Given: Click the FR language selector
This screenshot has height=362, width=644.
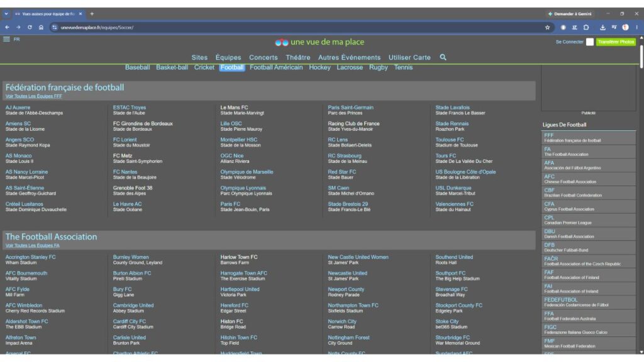Looking at the screenshot, I should (x=16, y=40).
